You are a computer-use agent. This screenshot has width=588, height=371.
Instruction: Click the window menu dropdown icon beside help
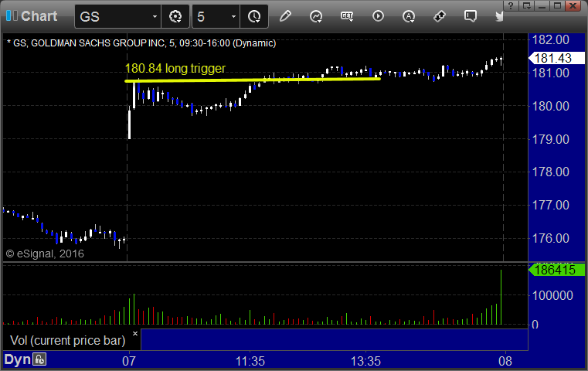pyautogui.click(x=526, y=5)
